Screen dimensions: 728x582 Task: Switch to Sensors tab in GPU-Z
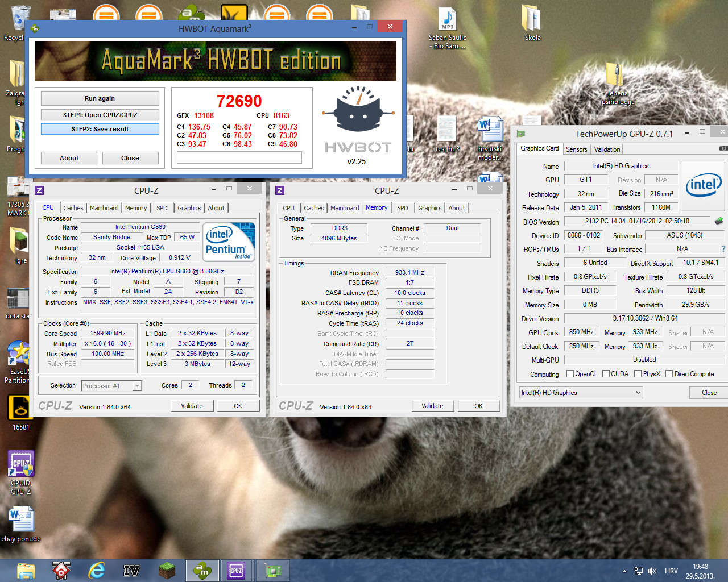(x=576, y=149)
